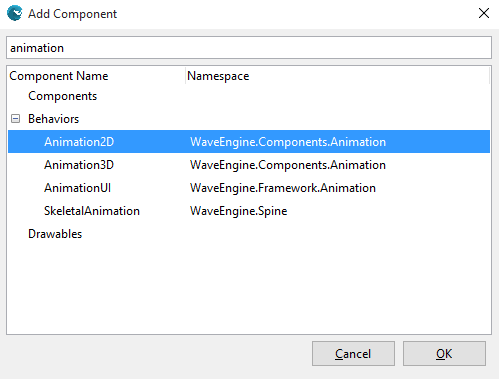Select the Behaviors category label
The image size is (499, 379).
point(53,119)
